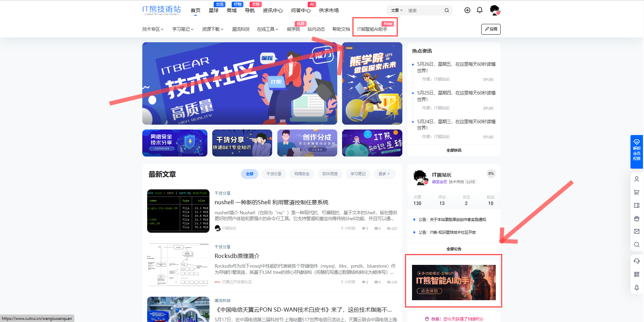Expand the 在线工具 menu
The height and width of the screenshot is (322, 644).
coord(268,29)
